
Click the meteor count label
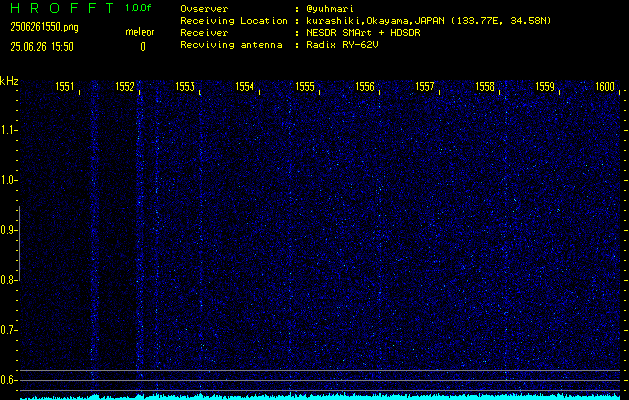140,32
